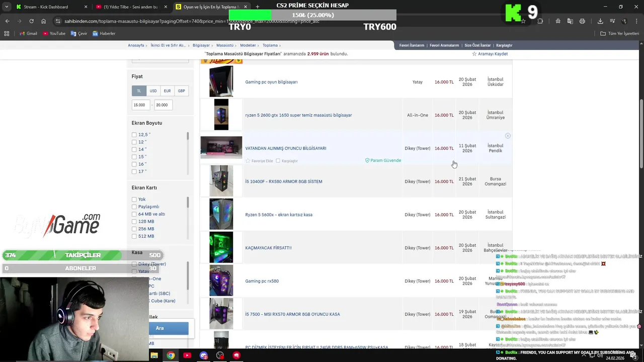Go back using browser back arrow
Viewport: 644px width, 362px height.
point(7,21)
